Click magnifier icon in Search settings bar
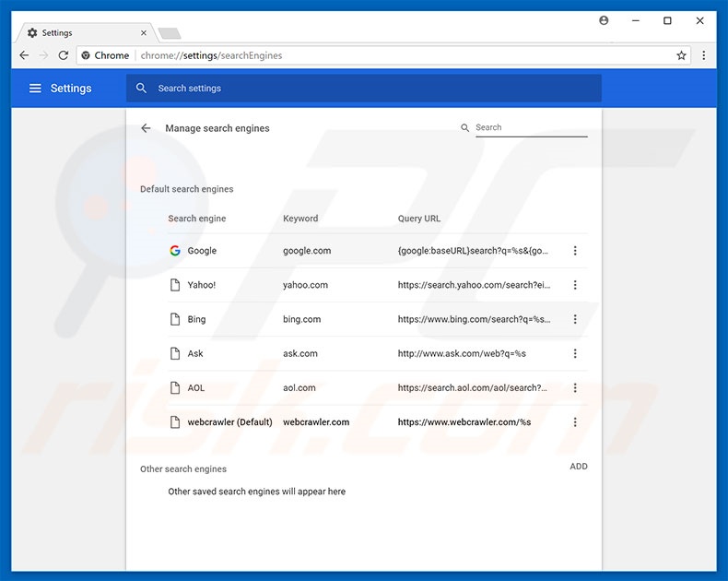 pyautogui.click(x=142, y=89)
